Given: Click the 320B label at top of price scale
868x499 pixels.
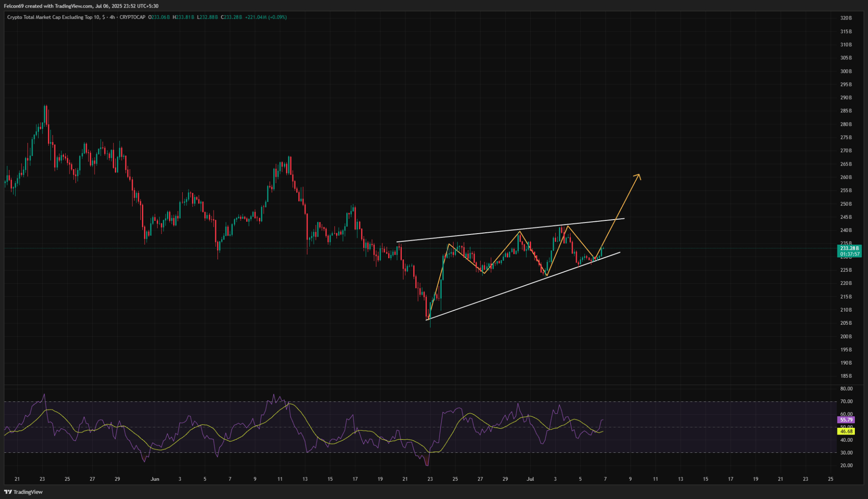Looking at the screenshot, I should (x=846, y=18).
